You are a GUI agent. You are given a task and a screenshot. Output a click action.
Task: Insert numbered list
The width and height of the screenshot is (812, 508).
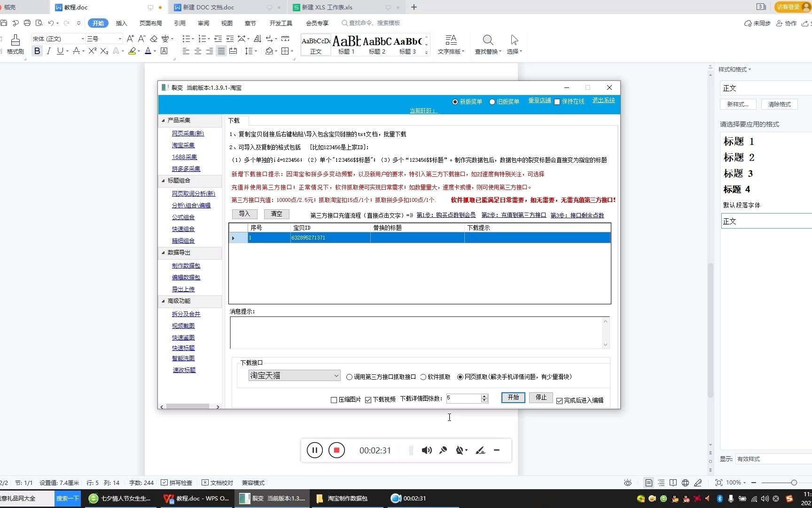tap(202, 39)
